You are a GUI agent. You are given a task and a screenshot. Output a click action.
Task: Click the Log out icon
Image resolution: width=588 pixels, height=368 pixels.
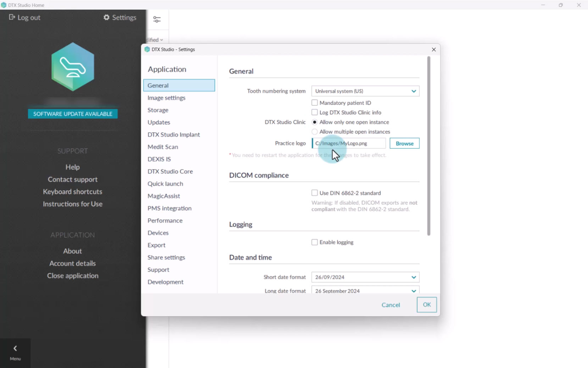pos(12,17)
